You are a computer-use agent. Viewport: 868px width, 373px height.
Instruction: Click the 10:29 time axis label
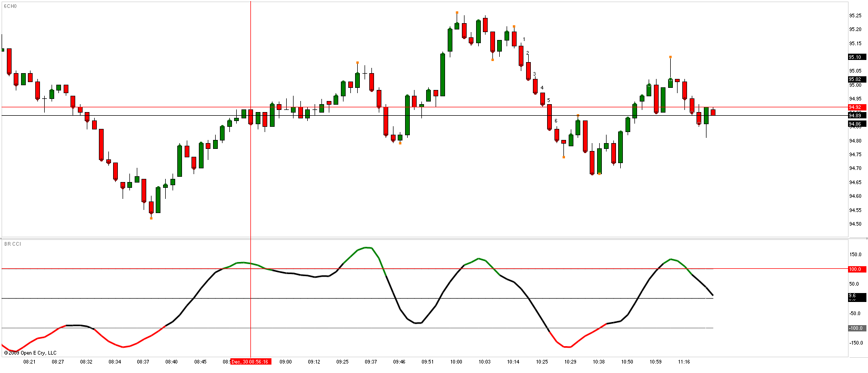coord(570,362)
